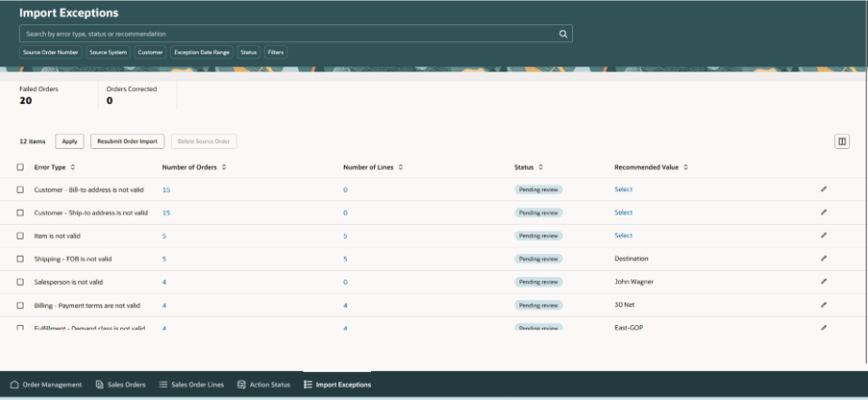Open the Status filter chip
Viewport: 868px width, 400px height.
(x=249, y=52)
